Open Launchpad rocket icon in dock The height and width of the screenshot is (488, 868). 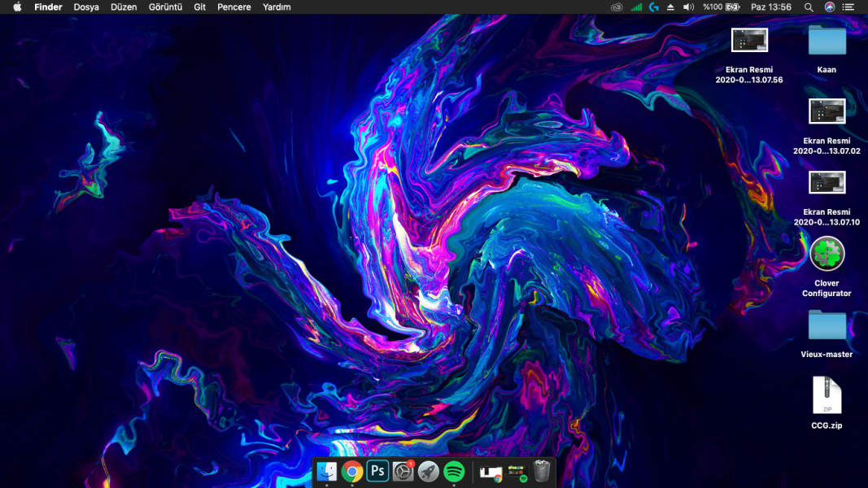click(x=429, y=471)
